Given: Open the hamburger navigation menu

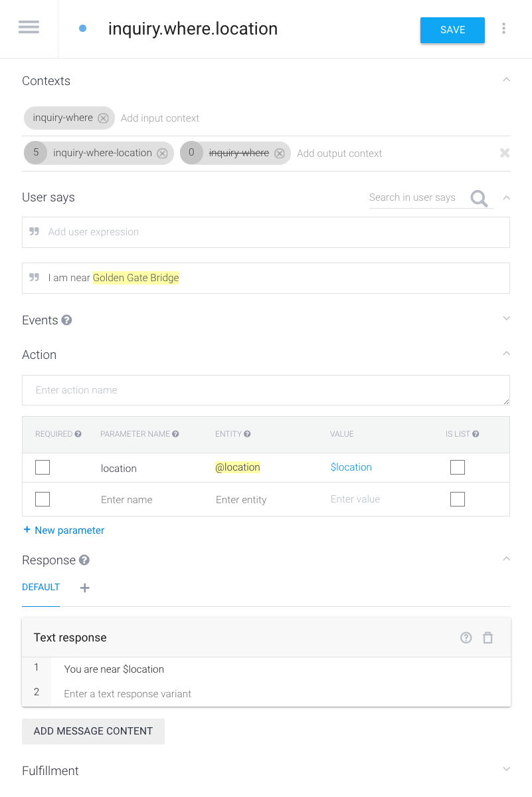Looking at the screenshot, I should (29, 28).
